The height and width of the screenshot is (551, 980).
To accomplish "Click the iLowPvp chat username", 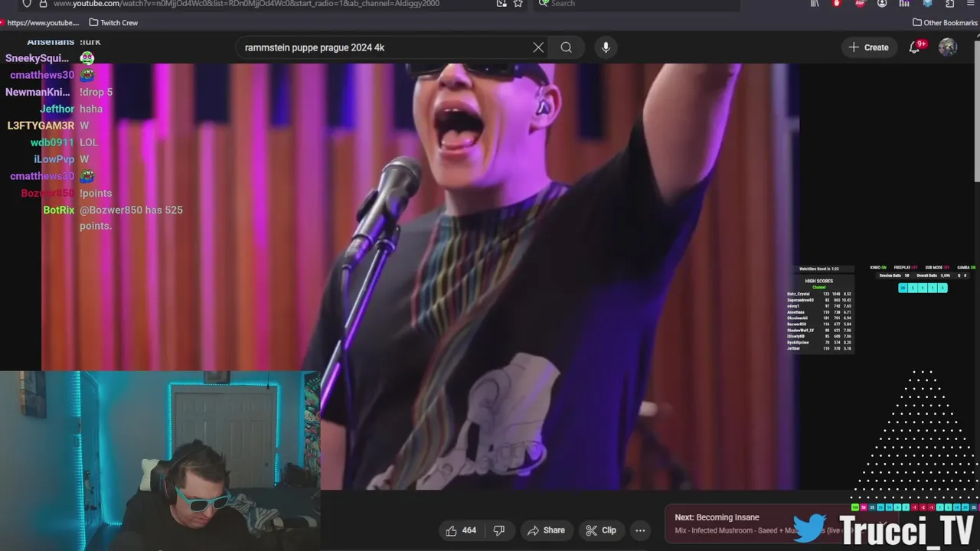I will [54, 159].
